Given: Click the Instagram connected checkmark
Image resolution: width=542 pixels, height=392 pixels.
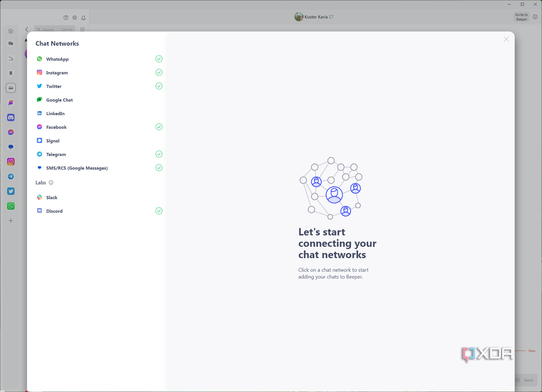Looking at the screenshot, I should point(159,72).
